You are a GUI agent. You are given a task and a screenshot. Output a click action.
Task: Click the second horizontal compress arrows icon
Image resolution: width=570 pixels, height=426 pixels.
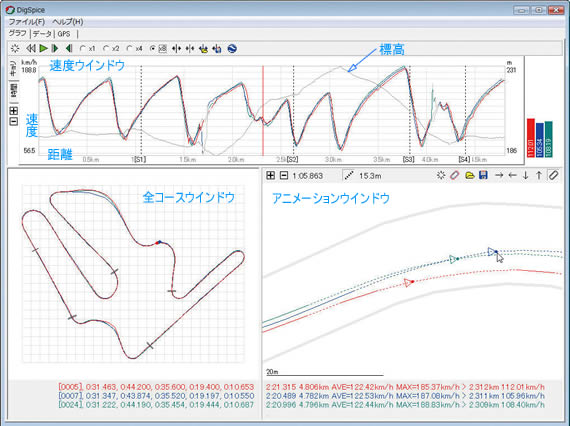pyautogui.click(x=190, y=48)
